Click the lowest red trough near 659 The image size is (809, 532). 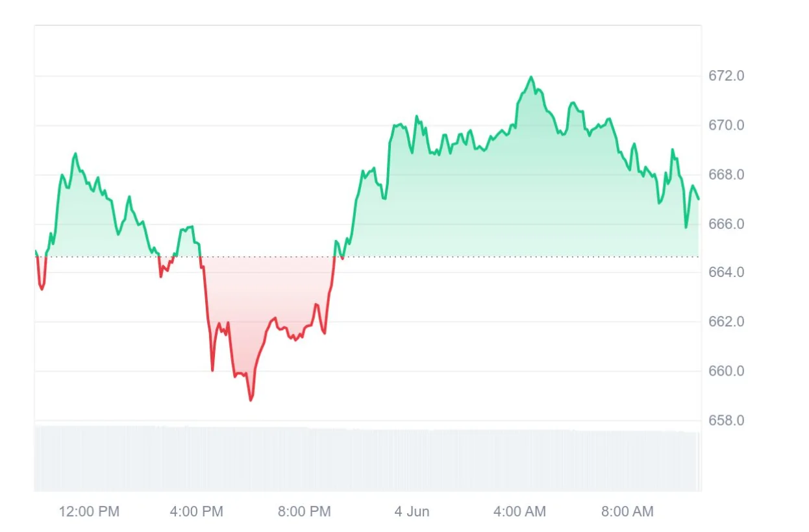click(251, 400)
